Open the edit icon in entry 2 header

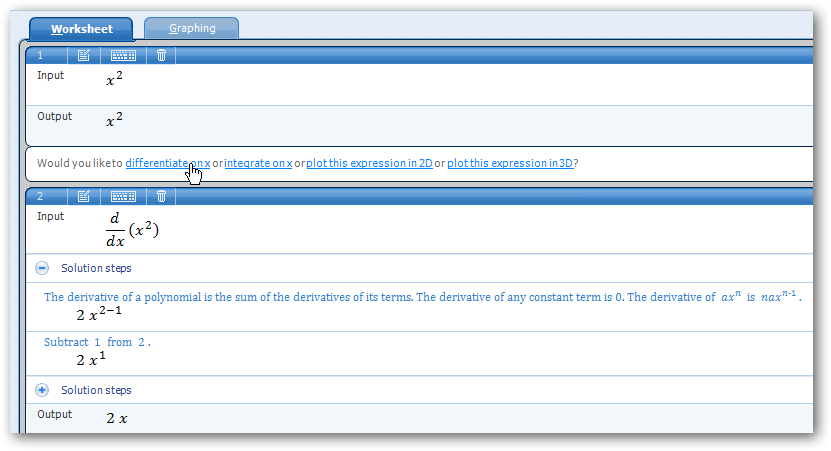click(84, 196)
